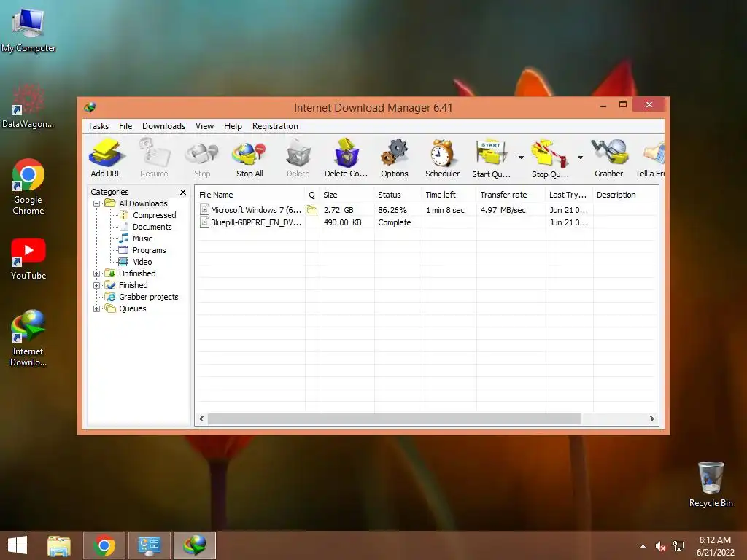
Task: Expand the Queues category node
Action: tap(97, 308)
